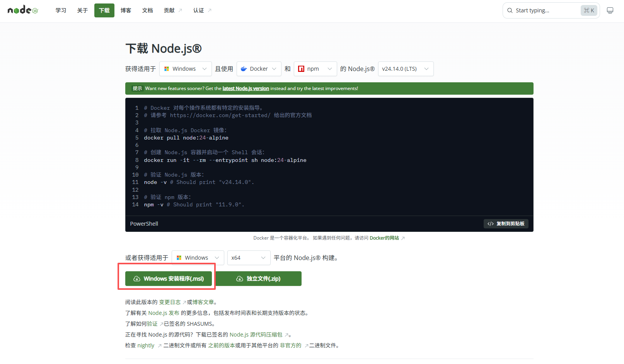Select the 下载 navigation tab
This screenshot has width=624, height=364.
pos(104,10)
